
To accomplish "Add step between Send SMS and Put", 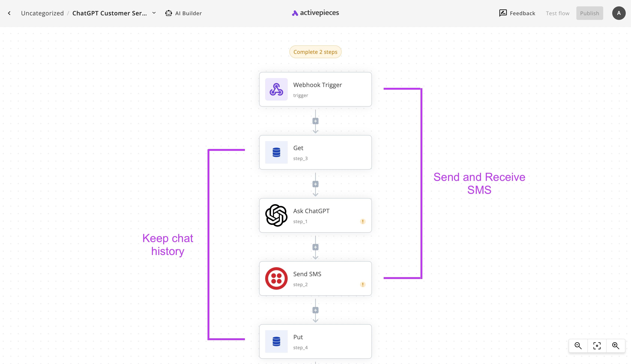I will pos(315,310).
